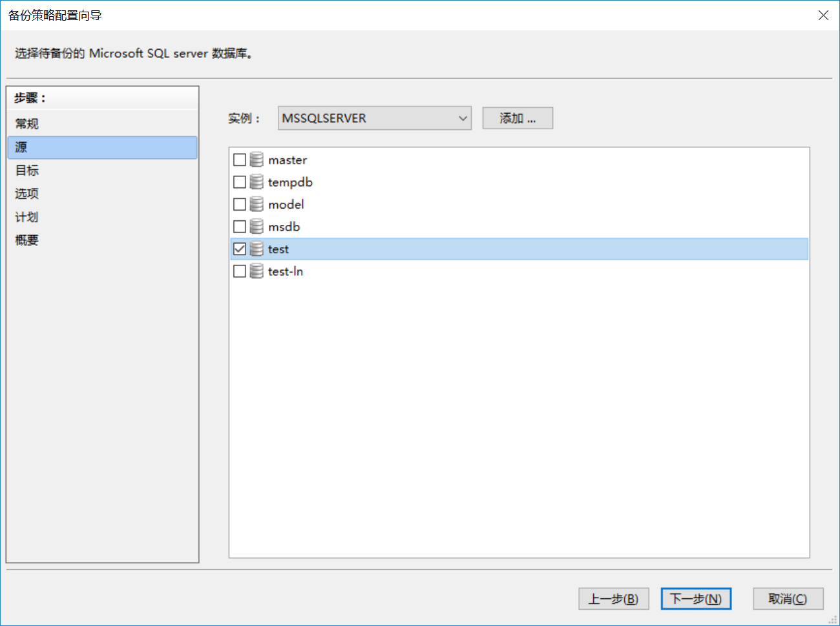Tick the test-ln database checkbox
The height and width of the screenshot is (626, 840).
[x=240, y=271]
